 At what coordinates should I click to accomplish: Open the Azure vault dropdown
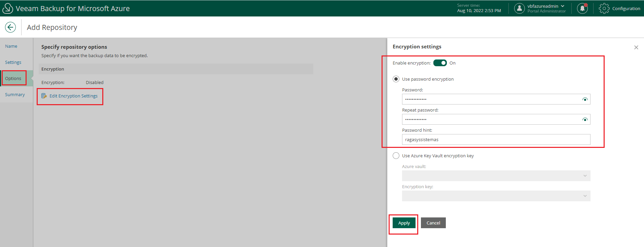496,176
